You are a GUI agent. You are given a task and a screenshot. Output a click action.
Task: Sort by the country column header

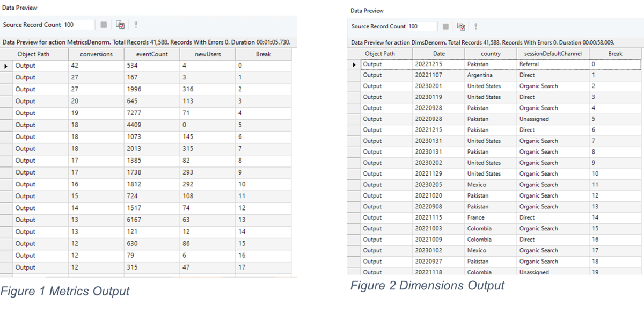point(491,53)
